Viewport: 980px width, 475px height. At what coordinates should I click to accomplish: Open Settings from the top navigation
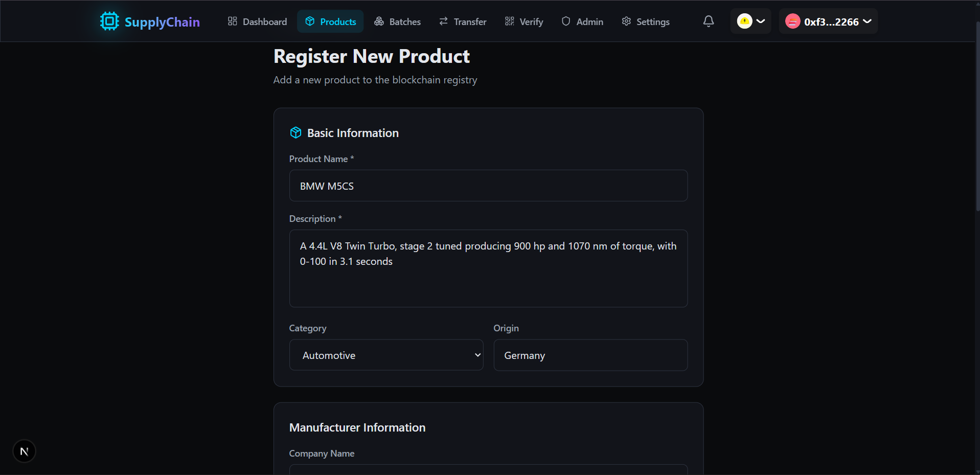646,21
